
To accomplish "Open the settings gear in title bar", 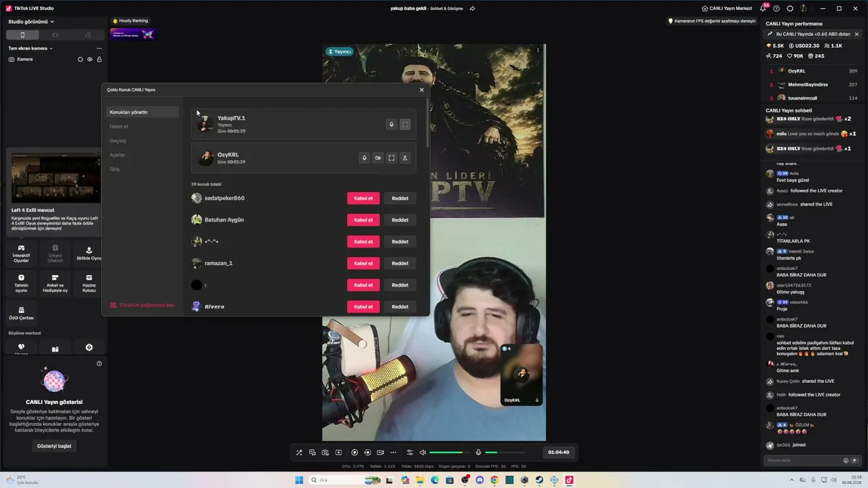I will (790, 8).
